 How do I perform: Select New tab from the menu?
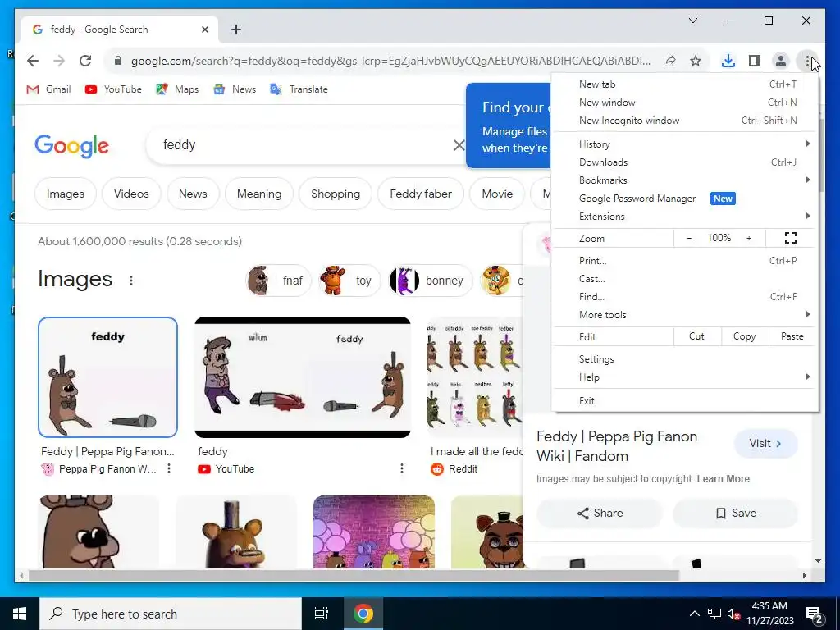685,84
